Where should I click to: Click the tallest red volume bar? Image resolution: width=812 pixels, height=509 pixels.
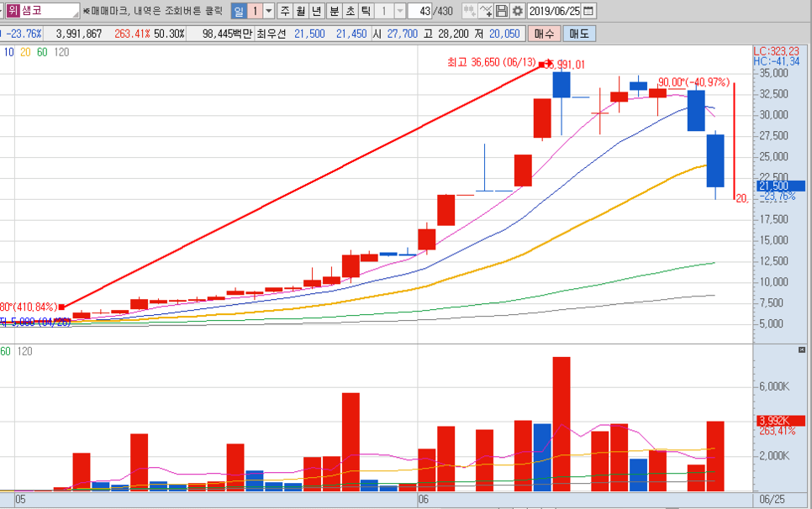[562, 423]
